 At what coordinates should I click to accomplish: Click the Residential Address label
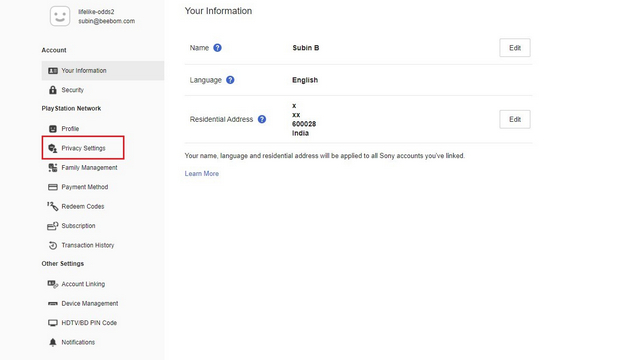pos(221,119)
